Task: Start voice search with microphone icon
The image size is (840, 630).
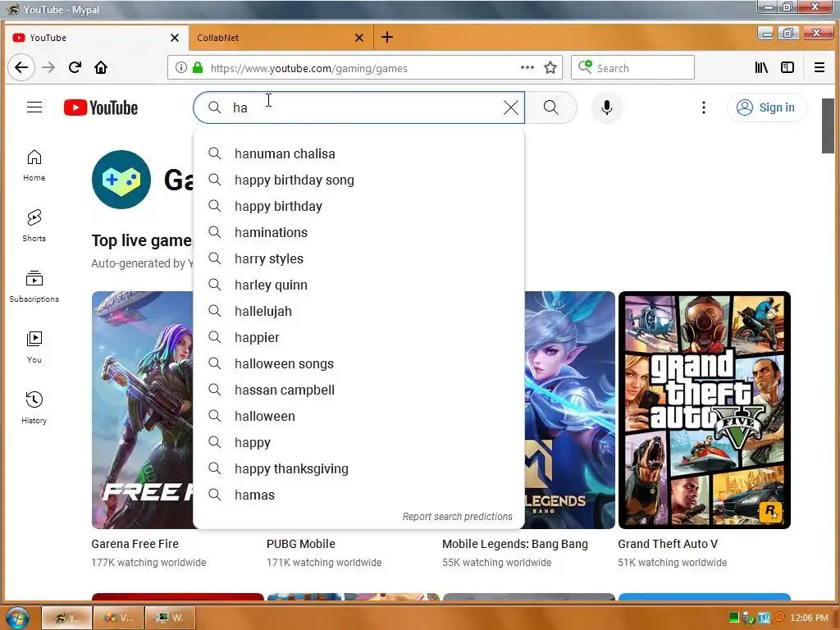Action: tap(606, 107)
